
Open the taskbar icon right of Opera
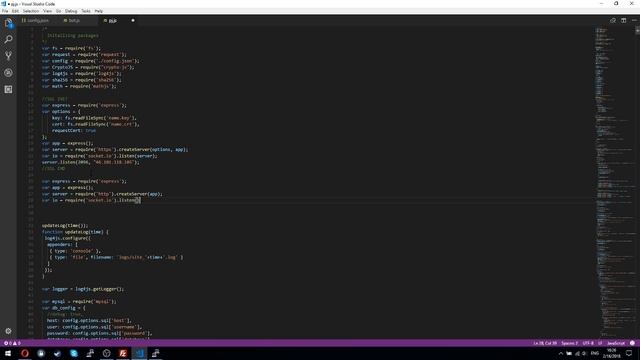click(41, 353)
